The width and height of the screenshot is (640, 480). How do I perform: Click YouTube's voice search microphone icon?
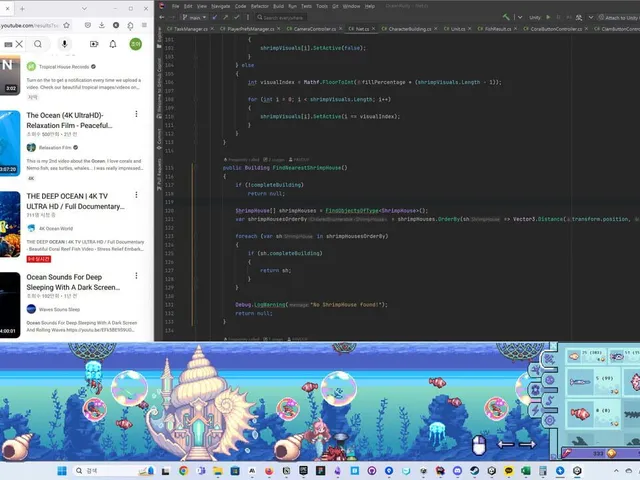click(x=64, y=44)
